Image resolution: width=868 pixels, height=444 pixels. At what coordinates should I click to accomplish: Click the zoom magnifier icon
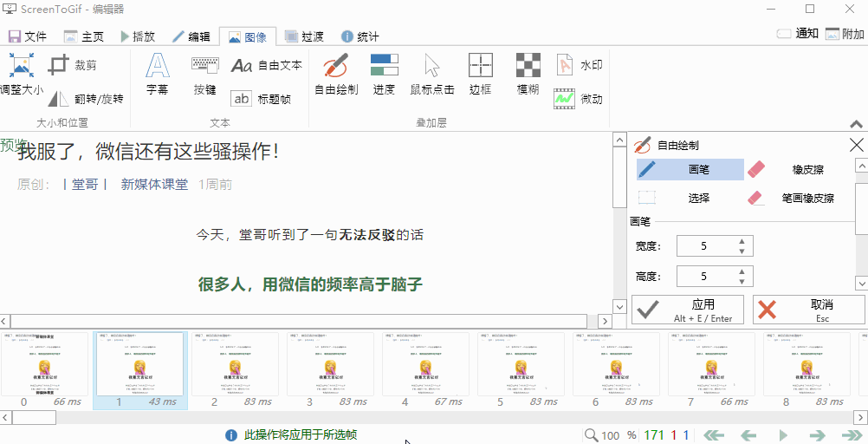point(592,435)
